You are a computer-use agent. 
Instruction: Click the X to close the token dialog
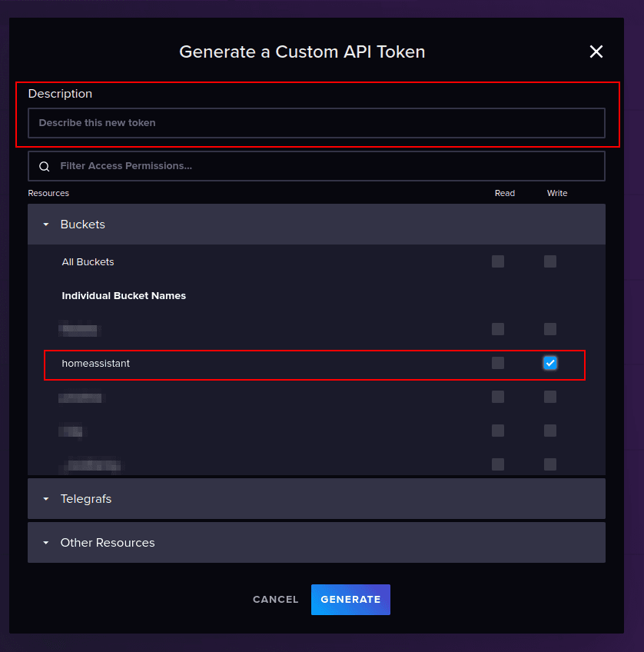click(596, 52)
